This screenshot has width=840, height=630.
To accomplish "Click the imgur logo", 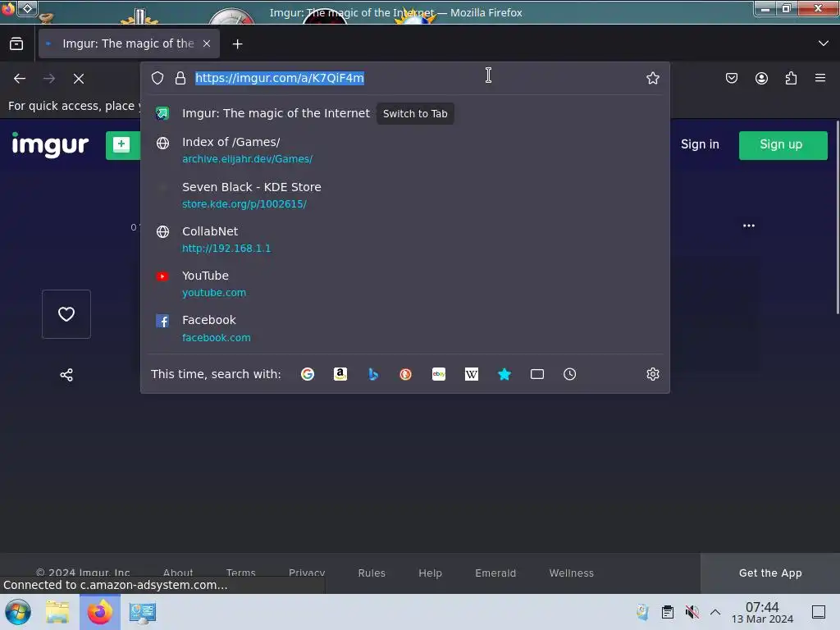I will [50, 144].
